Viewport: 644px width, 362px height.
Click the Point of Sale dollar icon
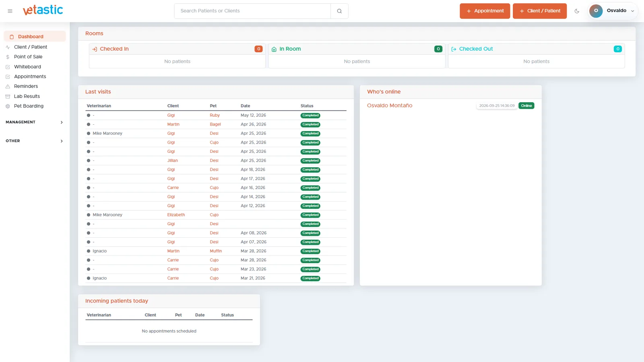8,57
